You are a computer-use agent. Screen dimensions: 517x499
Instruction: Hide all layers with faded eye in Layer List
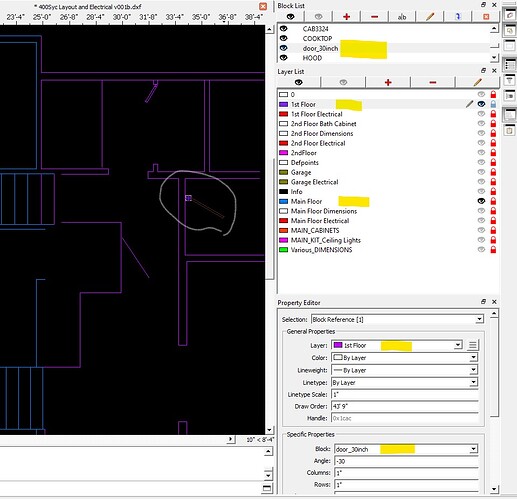(343, 82)
